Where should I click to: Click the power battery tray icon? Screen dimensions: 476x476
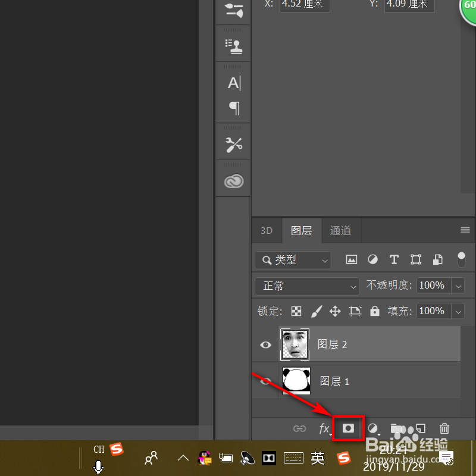(x=226, y=458)
